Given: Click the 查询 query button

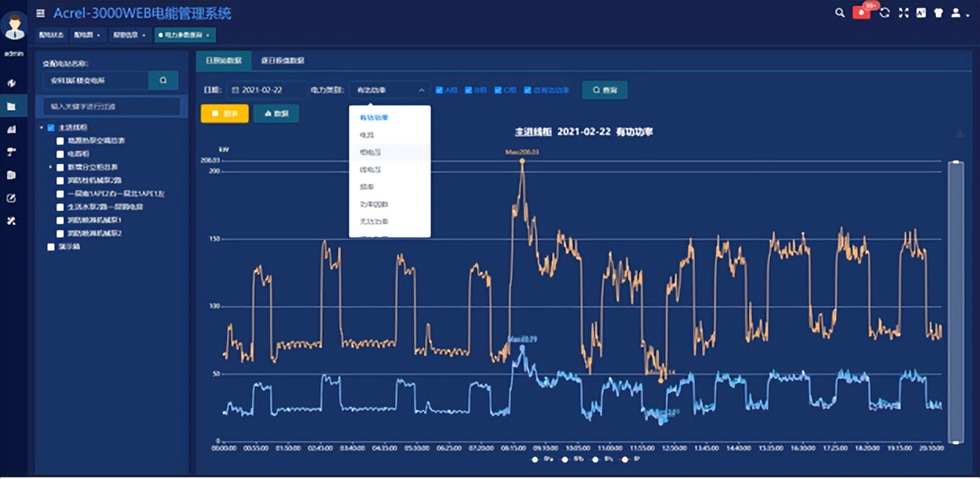Looking at the screenshot, I should point(604,90).
